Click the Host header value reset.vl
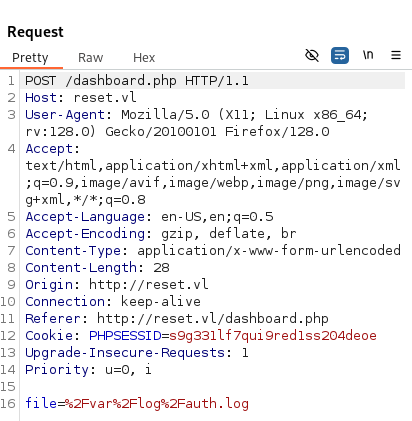 coord(105,98)
